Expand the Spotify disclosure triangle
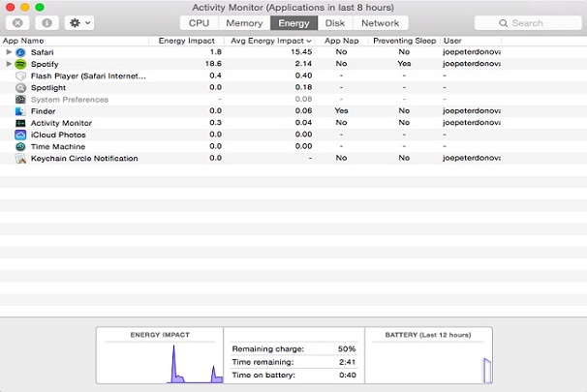Image resolution: width=587 pixels, height=392 pixels. [x=10, y=63]
